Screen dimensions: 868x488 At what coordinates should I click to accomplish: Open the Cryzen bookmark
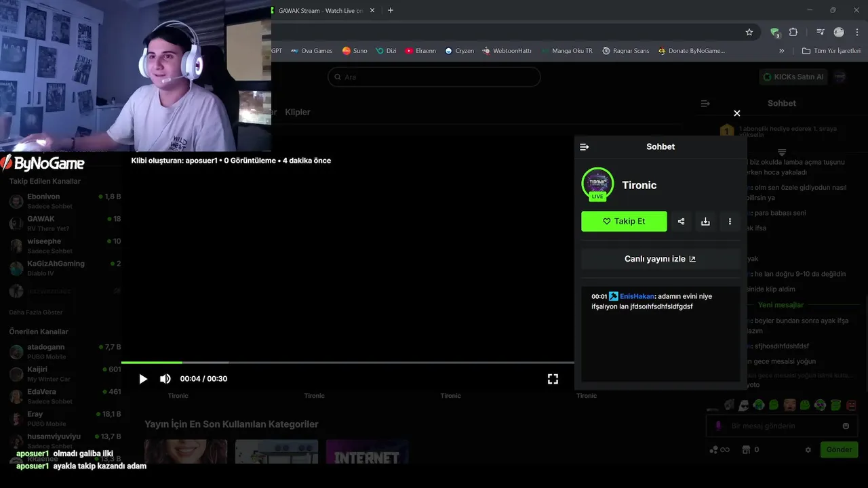coord(459,51)
